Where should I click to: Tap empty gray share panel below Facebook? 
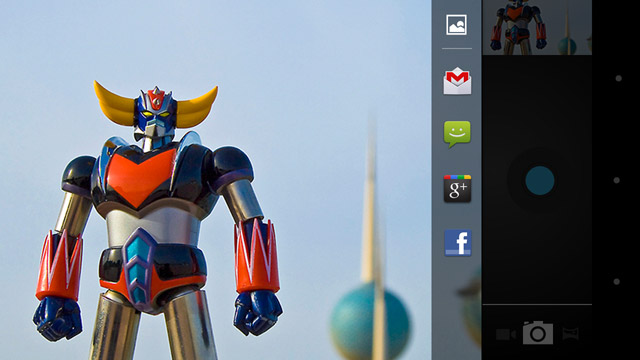(x=457, y=310)
